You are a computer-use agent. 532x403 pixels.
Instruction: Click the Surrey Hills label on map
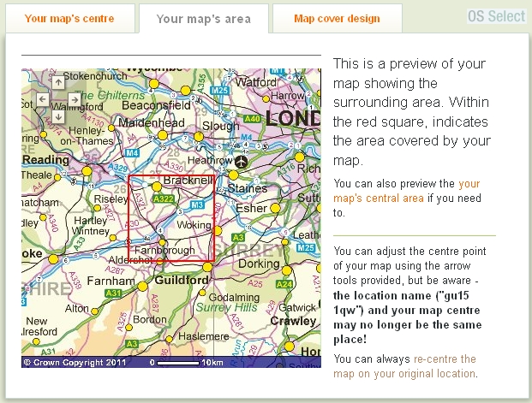click(x=227, y=307)
